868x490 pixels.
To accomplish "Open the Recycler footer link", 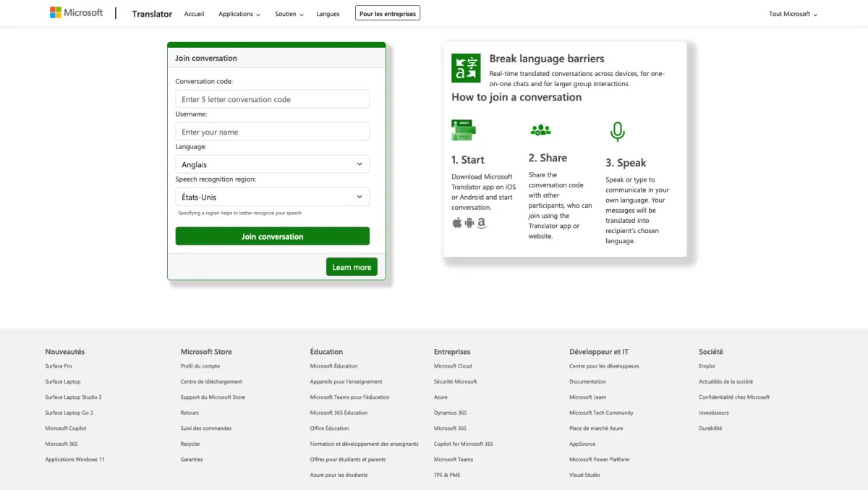I will pos(190,444).
